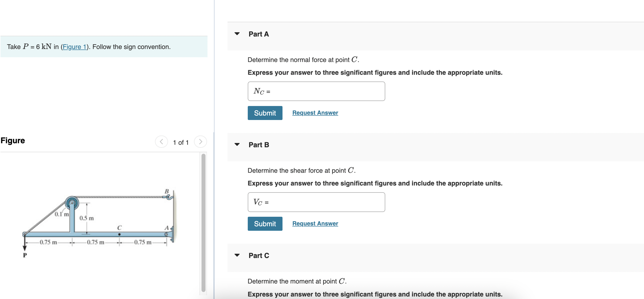Request Answer for Part B

click(x=315, y=223)
